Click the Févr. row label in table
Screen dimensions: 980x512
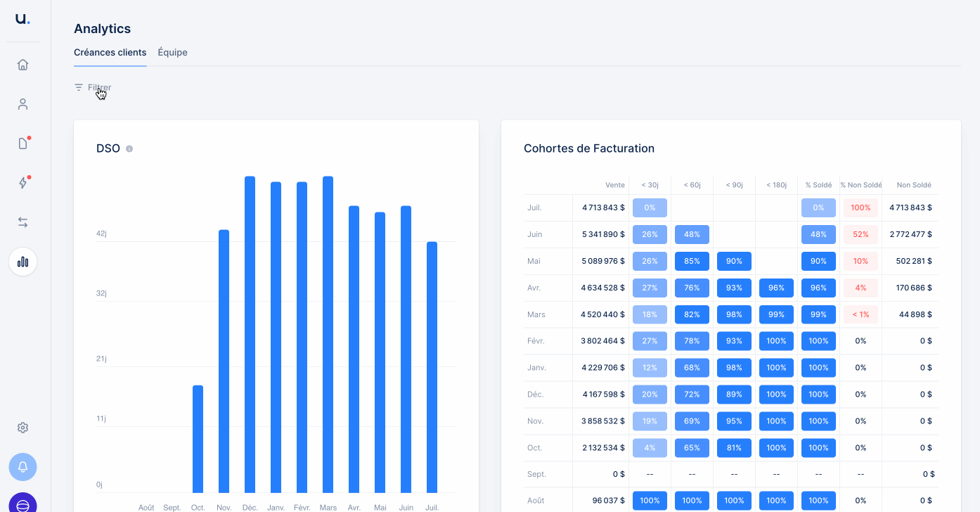click(536, 341)
